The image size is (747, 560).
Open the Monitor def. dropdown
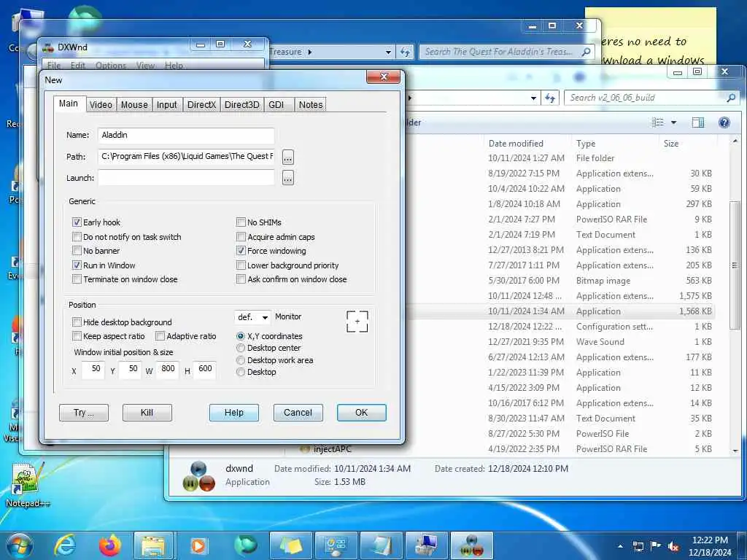point(252,317)
